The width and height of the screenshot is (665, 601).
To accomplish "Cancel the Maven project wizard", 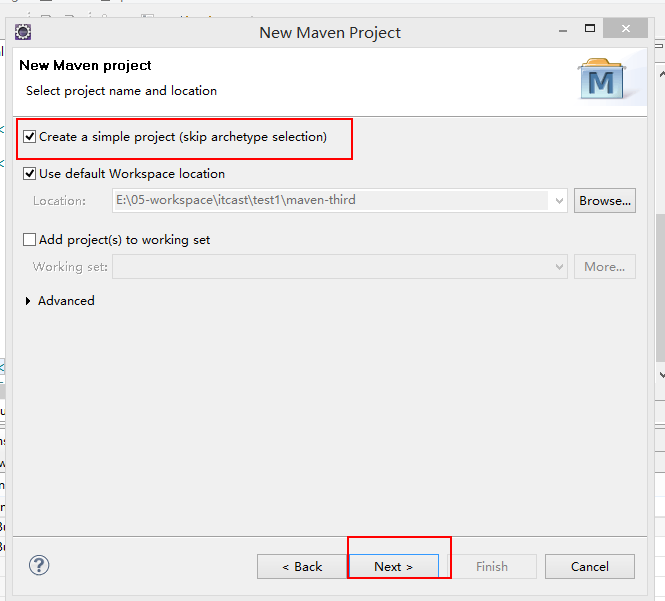I will pyautogui.click(x=589, y=567).
